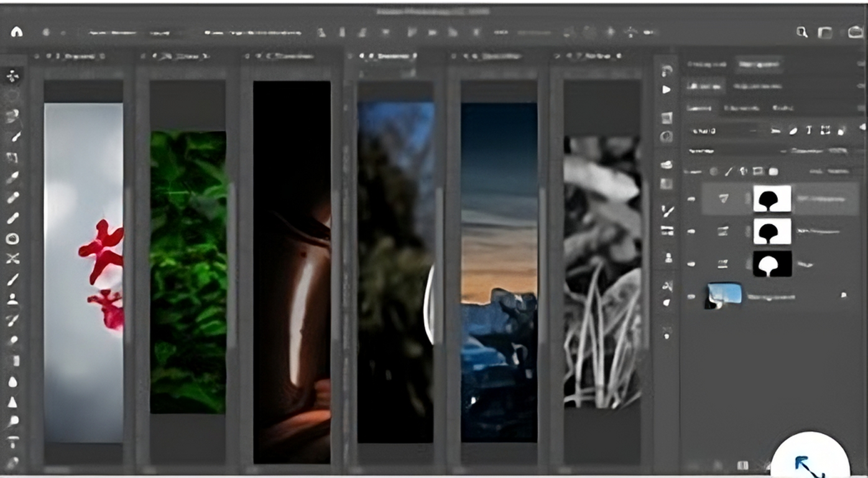Filter for adjustment layers using the half-circle filter icon

coord(793,131)
